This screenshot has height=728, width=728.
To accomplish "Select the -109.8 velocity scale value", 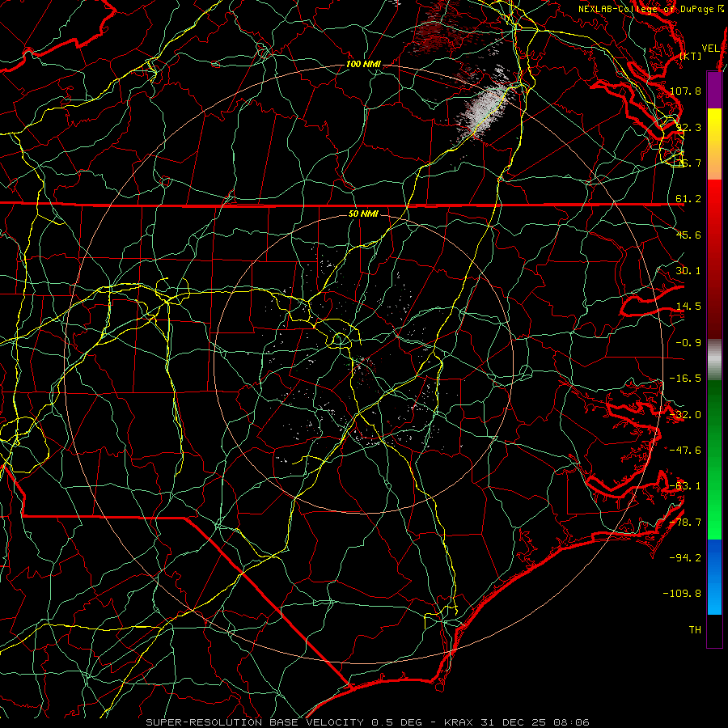I will (x=683, y=594).
